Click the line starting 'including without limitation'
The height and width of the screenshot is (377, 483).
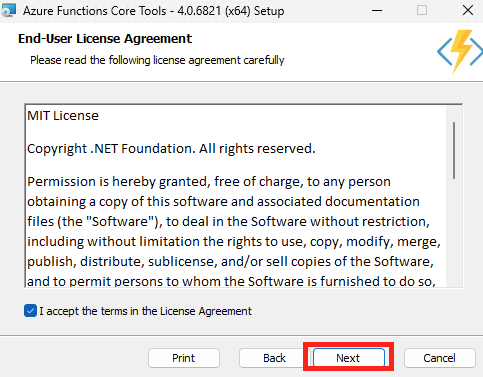(x=234, y=242)
